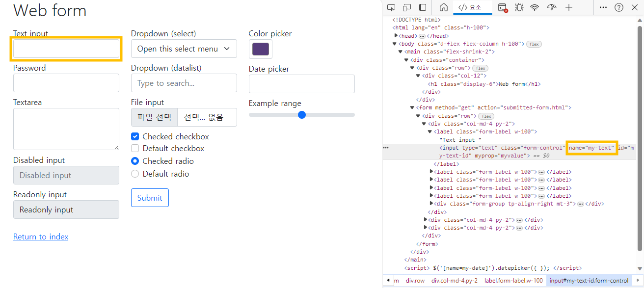
Task: Toggle device emulation icon in DevTools
Action: point(407,7)
